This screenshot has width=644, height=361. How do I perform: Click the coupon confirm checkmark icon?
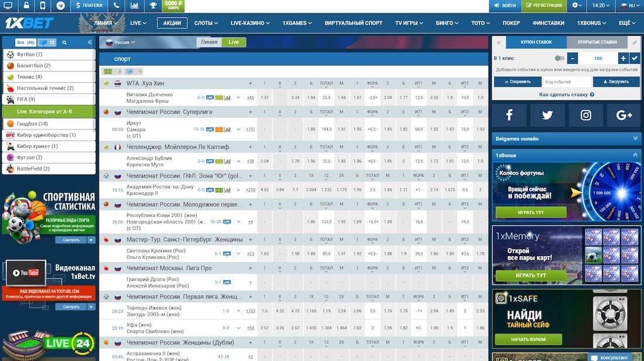pyautogui.click(x=635, y=59)
